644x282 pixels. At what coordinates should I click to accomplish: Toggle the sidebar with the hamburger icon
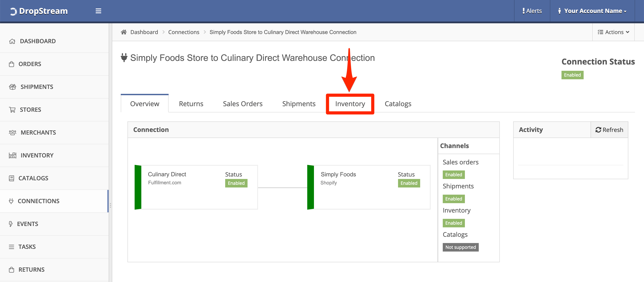point(98,11)
